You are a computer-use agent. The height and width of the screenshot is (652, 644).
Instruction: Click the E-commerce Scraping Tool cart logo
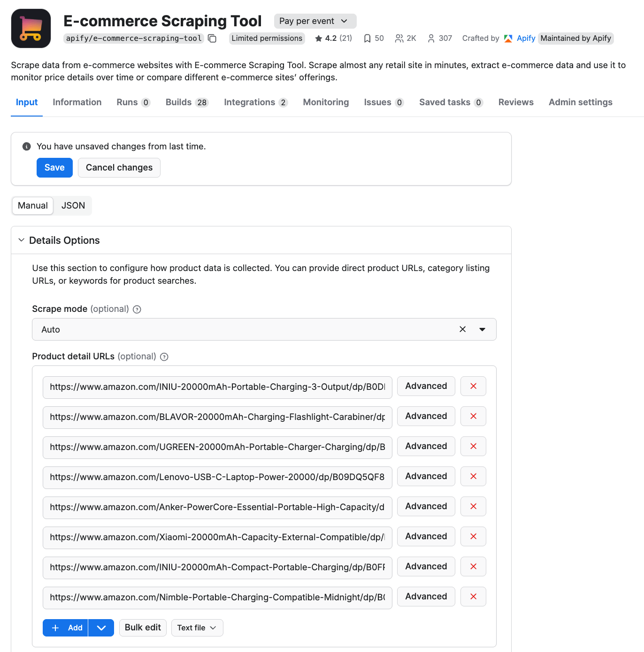point(30,28)
